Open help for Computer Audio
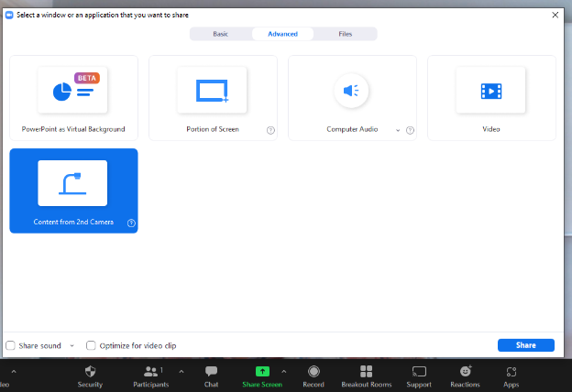572x392 pixels. coord(410,130)
